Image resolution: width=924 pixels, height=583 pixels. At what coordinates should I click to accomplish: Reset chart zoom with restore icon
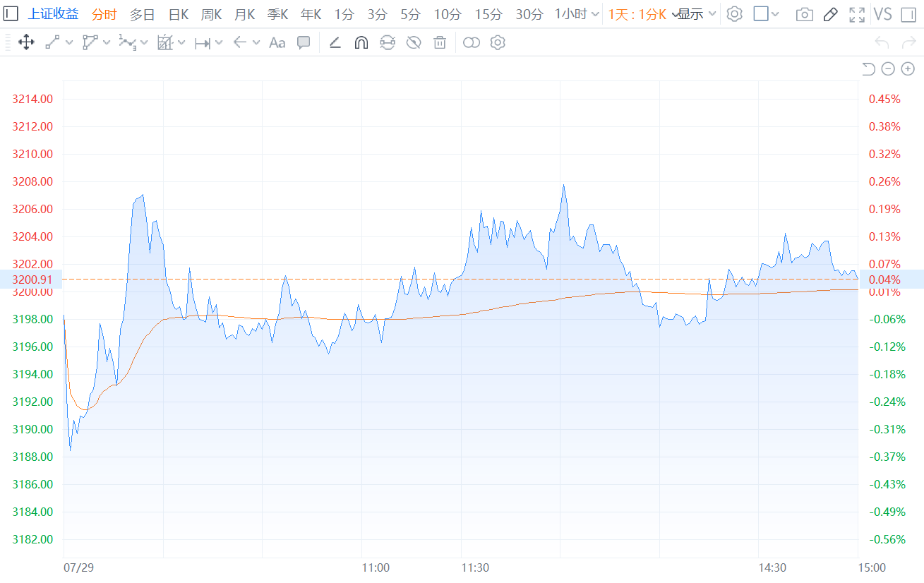coord(868,68)
